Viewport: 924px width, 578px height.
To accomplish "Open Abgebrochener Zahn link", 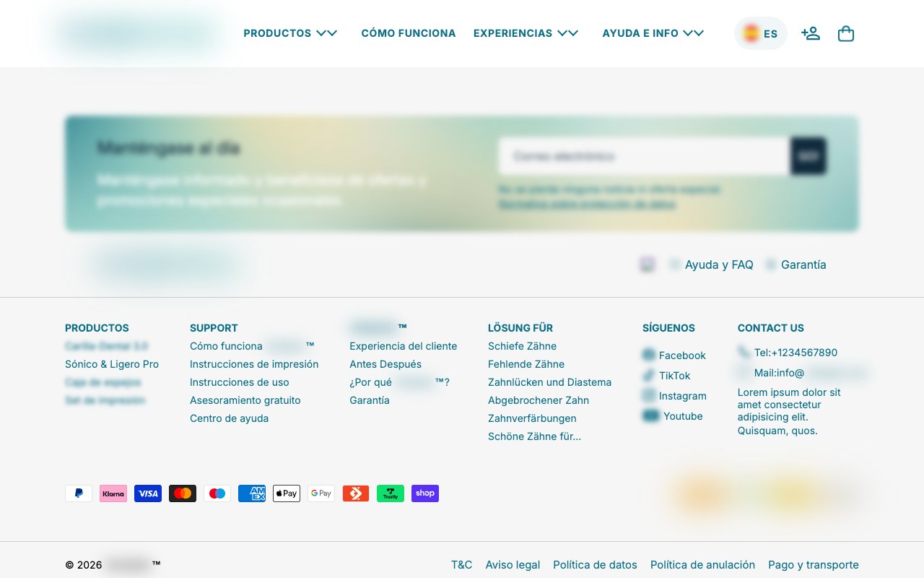I will tap(539, 400).
